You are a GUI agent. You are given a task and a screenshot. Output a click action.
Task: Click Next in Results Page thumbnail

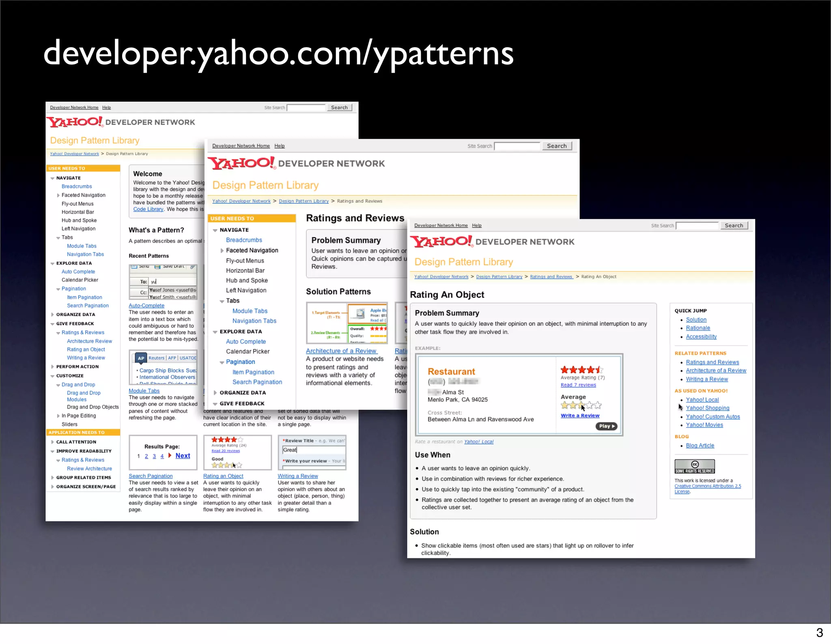click(183, 456)
